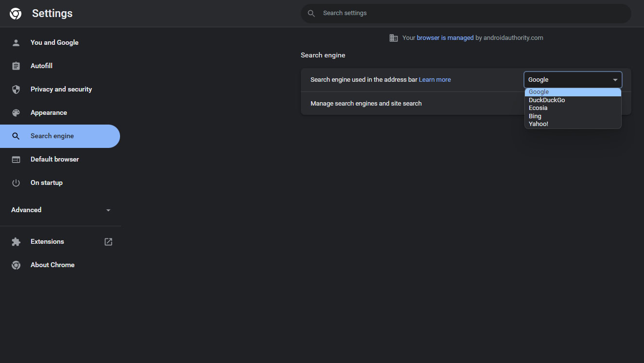
Task: Select Yahoo! in the dropdown list
Action: pyautogui.click(x=539, y=124)
